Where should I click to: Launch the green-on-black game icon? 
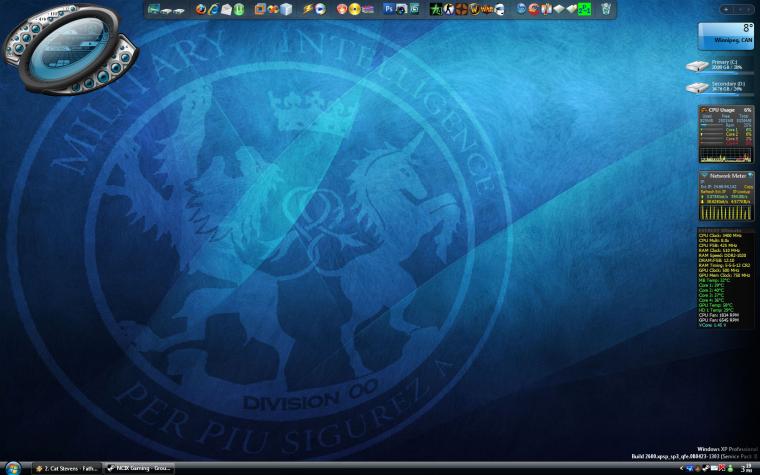click(436, 9)
